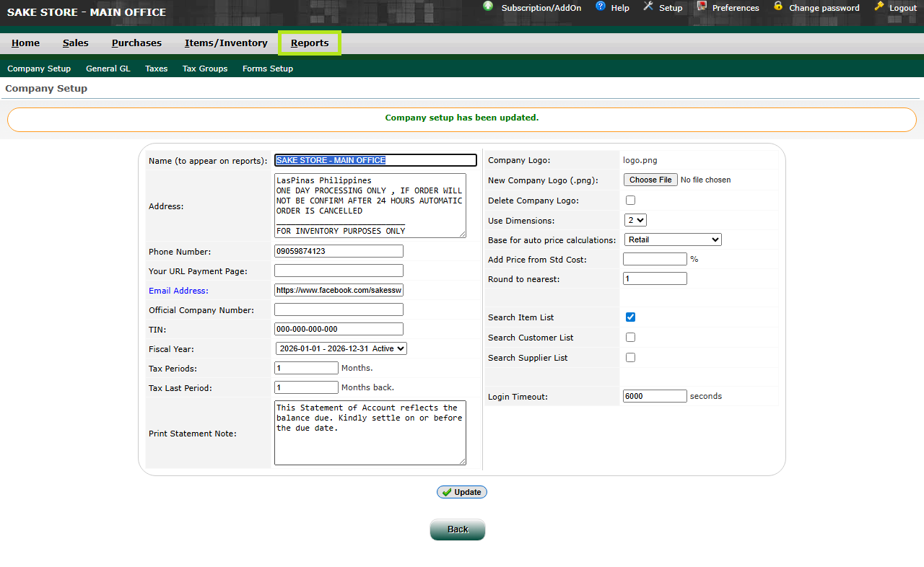Click the Setup tools icon
The height and width of the screenshot is (567, 924).
pos(648,6)
